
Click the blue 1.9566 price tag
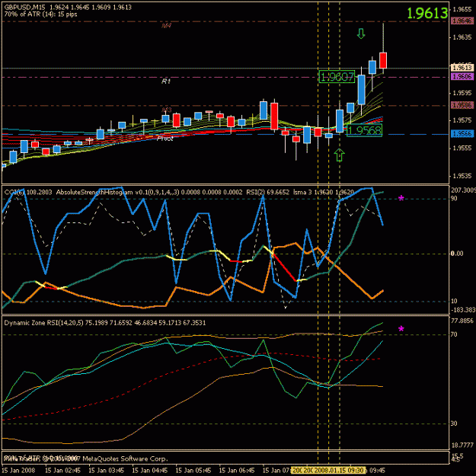(462, 133)
